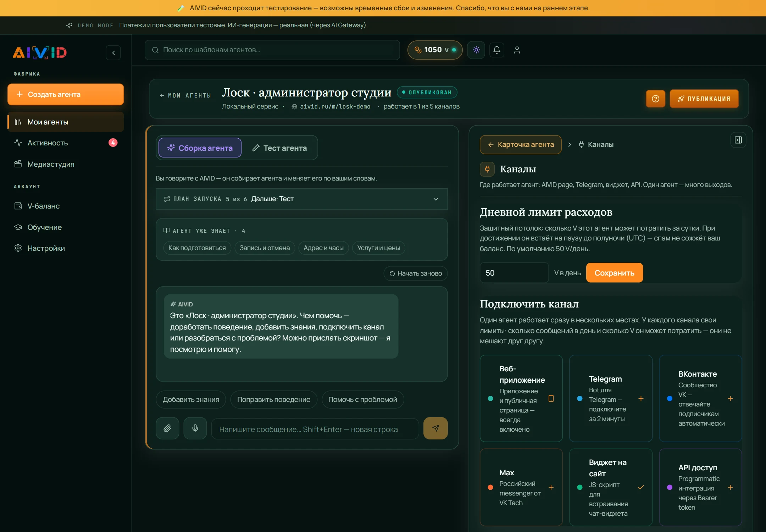The height and width of the screenshot is (532, 766).
Task: Open the Telegram channel card
Action: pyautogui.click(x=611, y=399)
